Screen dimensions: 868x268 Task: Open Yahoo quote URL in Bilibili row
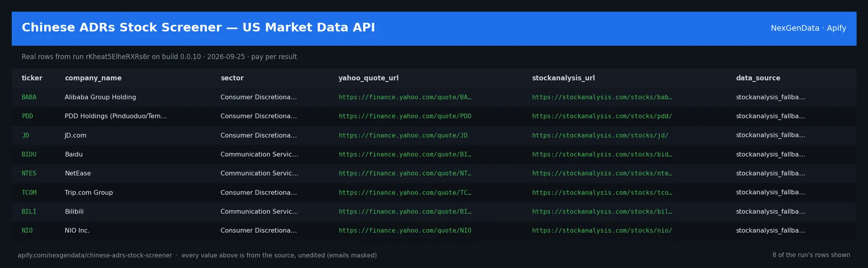(x=405, y=212)
